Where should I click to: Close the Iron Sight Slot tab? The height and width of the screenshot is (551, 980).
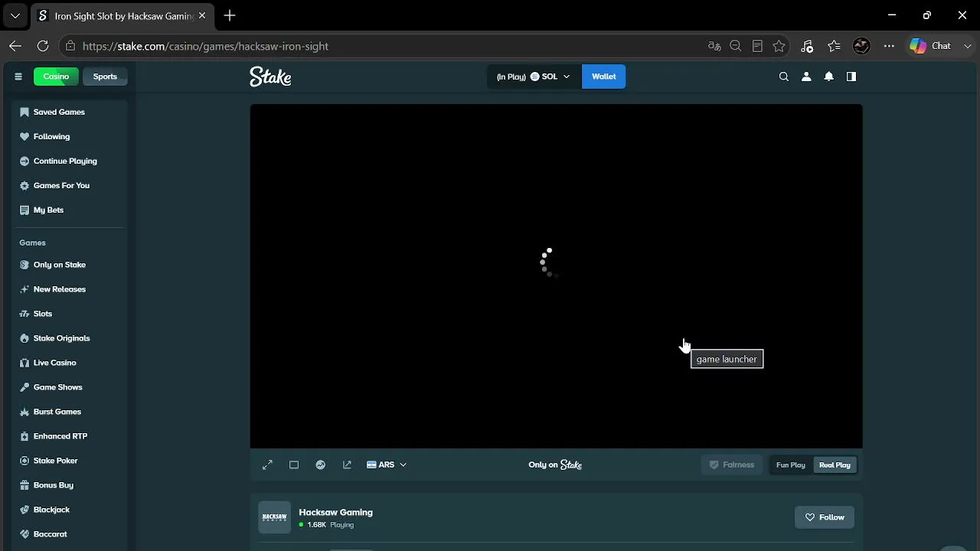pos(202,15)
